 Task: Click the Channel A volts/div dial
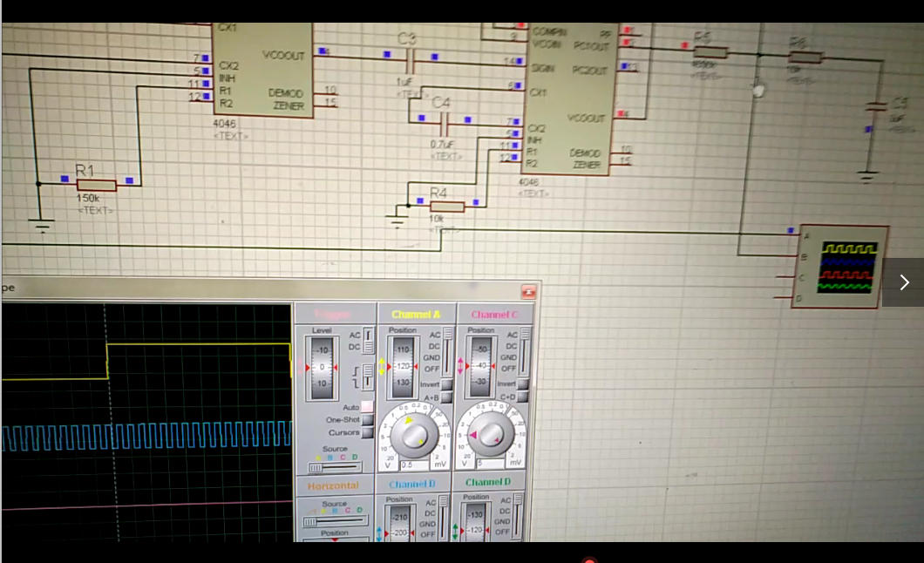click(x=414, y=436)
